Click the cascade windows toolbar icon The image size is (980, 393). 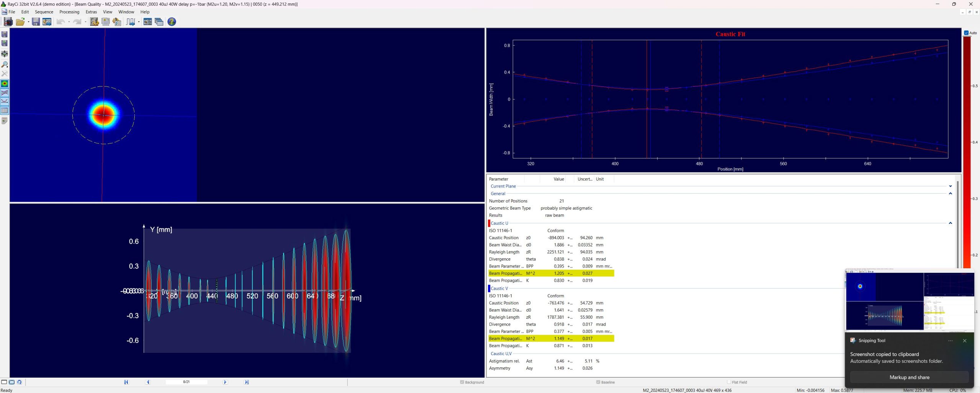(159, 22)
